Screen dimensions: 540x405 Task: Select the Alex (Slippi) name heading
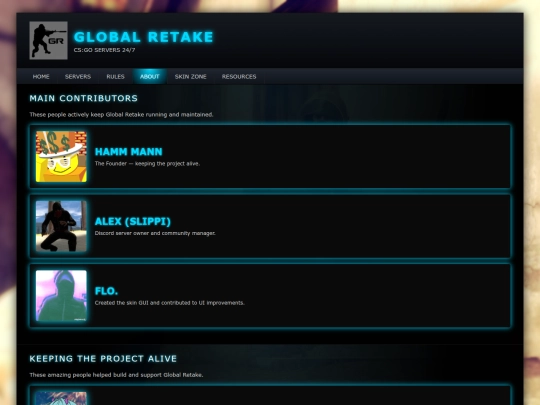[x=133, y=221]
